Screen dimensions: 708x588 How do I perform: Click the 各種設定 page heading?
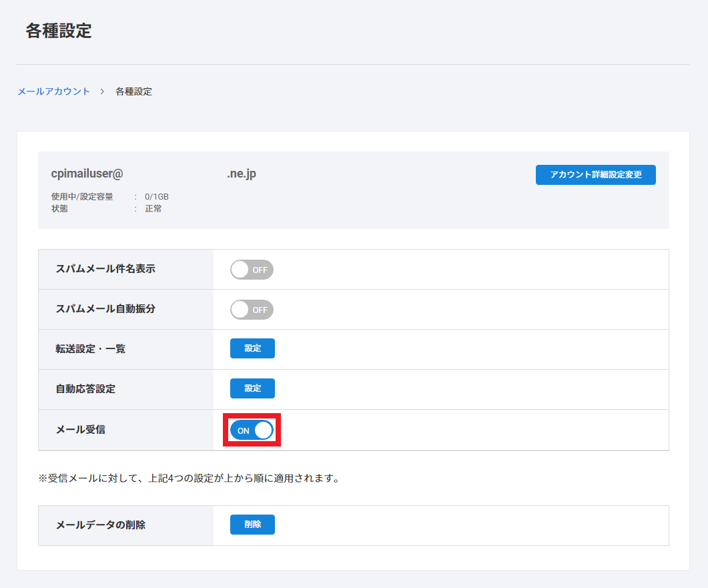point(59,31)
